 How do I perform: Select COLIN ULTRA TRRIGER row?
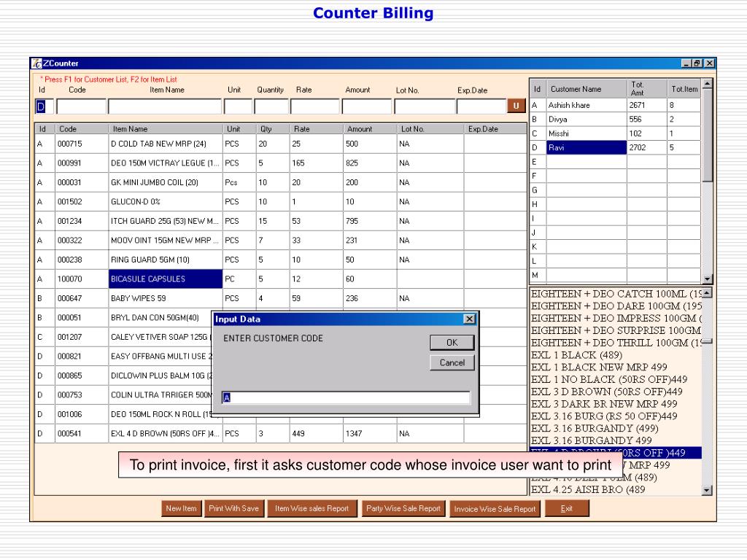(x=123, y=394)
